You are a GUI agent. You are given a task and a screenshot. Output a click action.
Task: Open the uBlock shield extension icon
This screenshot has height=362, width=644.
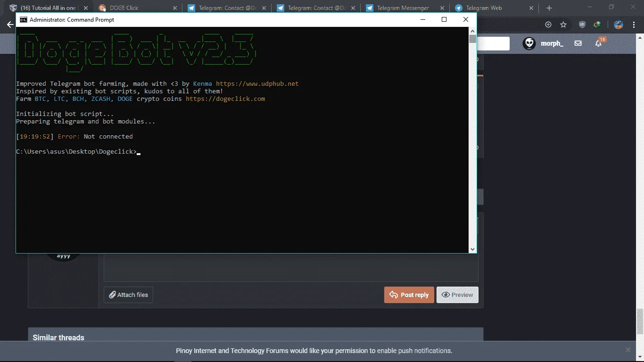582,25
